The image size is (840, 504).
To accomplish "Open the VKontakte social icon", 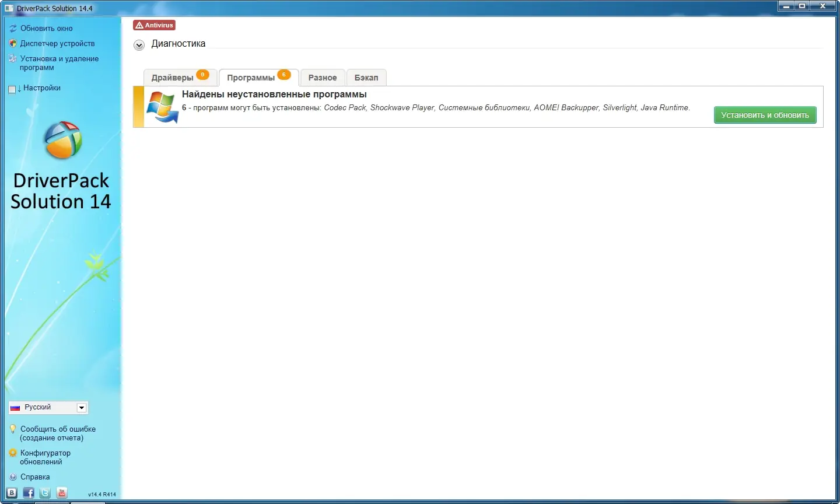I will coord(12,493).
